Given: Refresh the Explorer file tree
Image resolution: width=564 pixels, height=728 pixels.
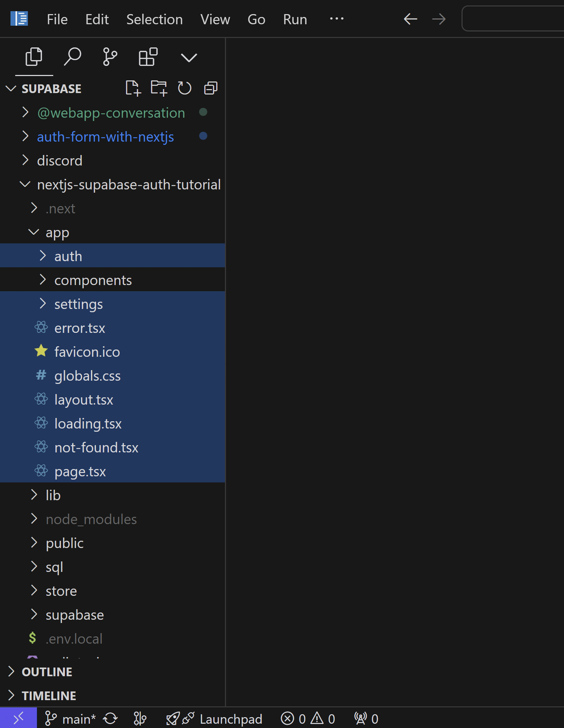Looking at the screenshot, I should 185,88.
